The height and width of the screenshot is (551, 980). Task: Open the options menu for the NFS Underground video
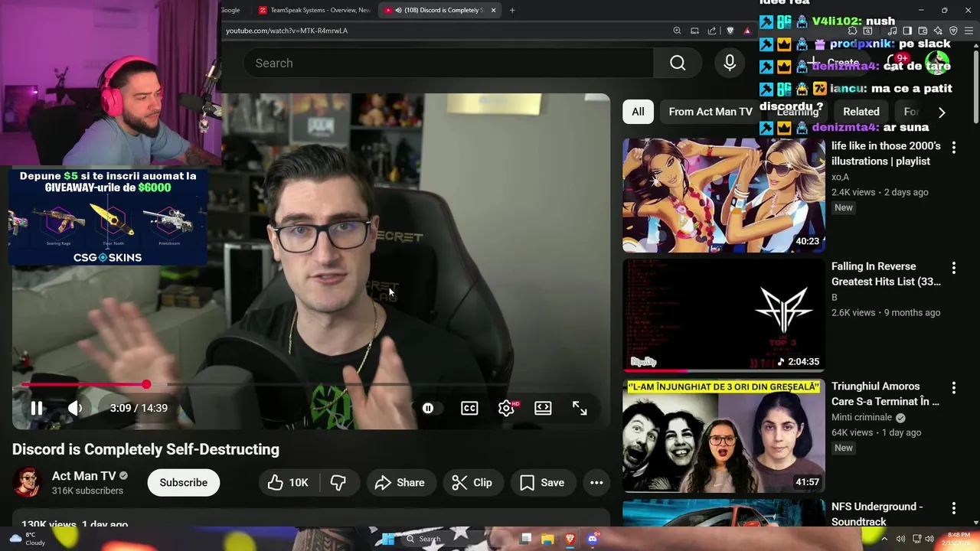[x=954, y=508]
